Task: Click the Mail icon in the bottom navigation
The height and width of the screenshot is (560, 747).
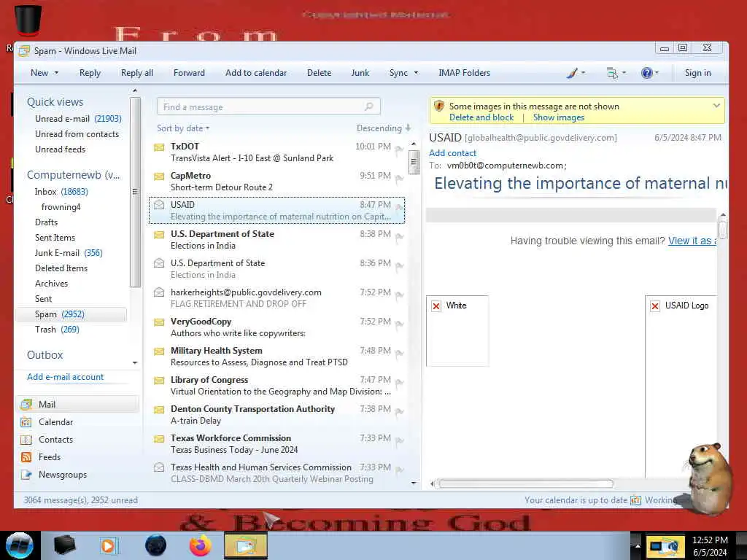Action: pyautogui.click(x=26, y=404)
